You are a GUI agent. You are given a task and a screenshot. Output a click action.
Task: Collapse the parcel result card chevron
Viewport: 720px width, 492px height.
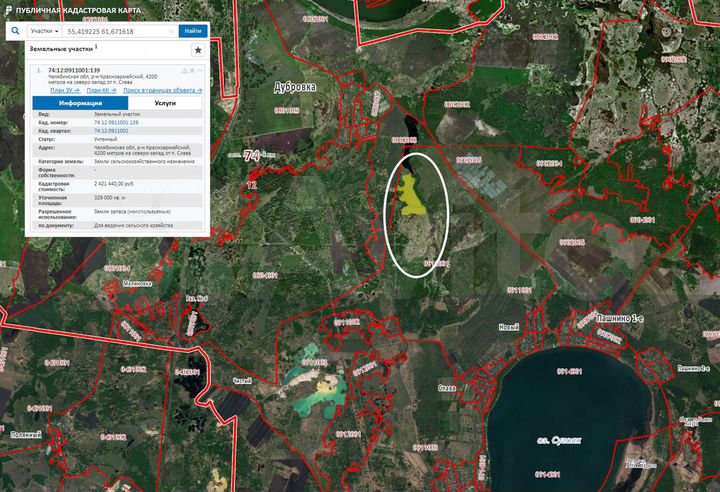point(199,71)
